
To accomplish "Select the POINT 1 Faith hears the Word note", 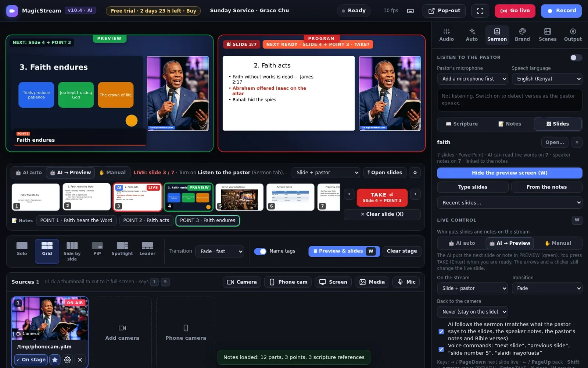I will (76, 220).
